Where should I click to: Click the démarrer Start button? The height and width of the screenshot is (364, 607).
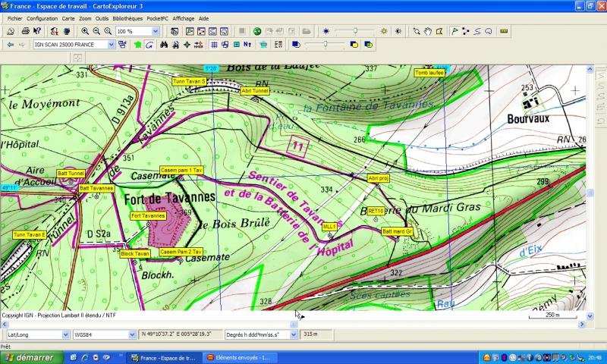pos(31,357)
